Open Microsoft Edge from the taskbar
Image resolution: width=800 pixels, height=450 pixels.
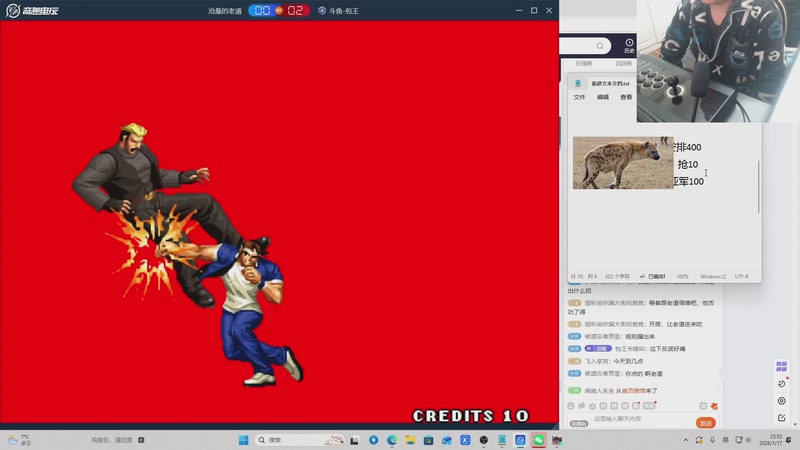pyautogui.click(x=392, y=440)
